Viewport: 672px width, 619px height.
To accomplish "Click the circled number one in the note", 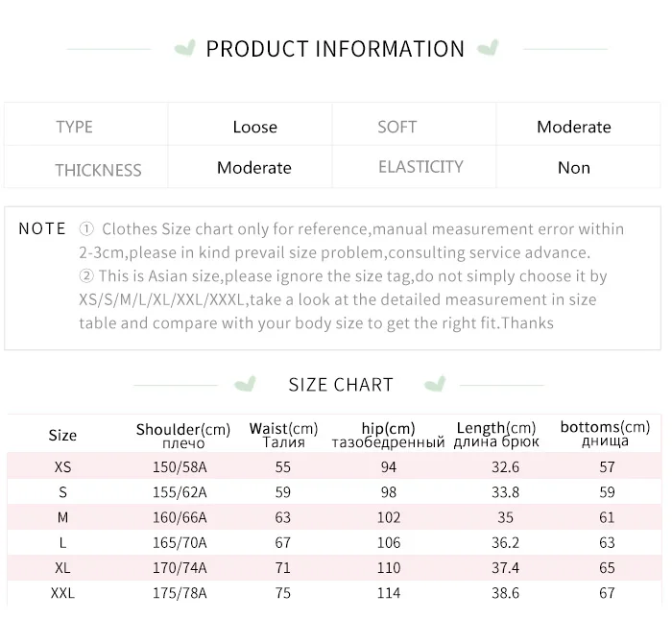I will (x=86, y=229).
